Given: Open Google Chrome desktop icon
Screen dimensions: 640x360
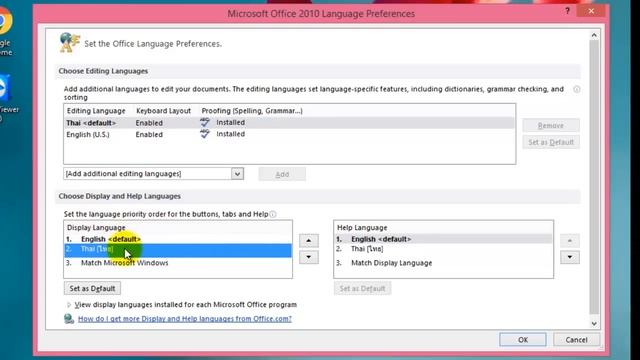Looking at the screenshot, I should coord(6,31).
